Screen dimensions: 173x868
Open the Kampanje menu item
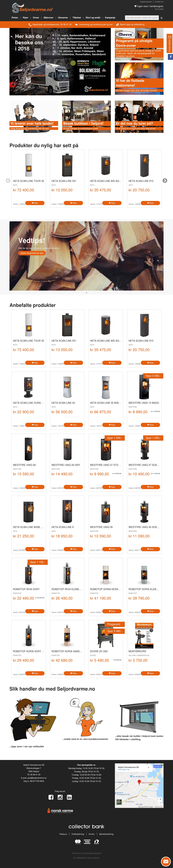[110, 18]
